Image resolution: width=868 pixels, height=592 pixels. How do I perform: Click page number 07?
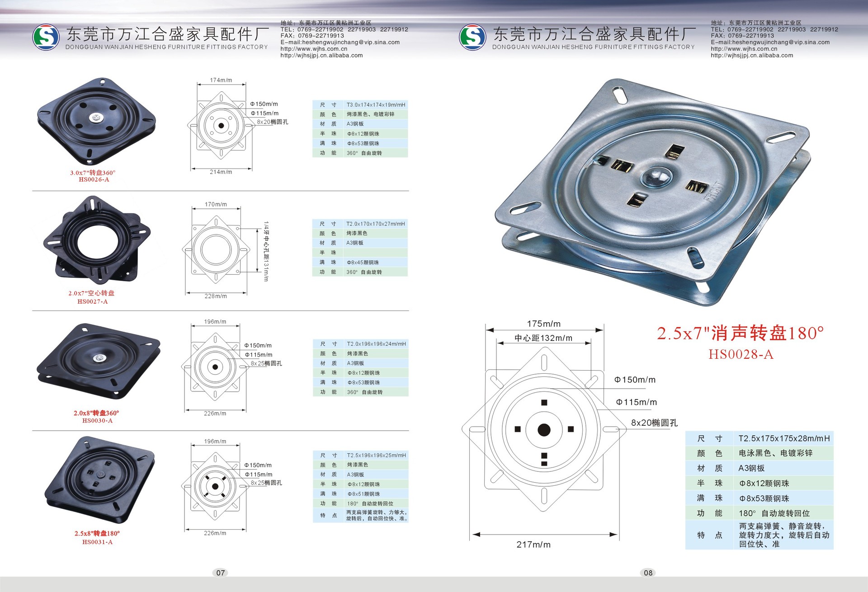[x=221, y=573]
